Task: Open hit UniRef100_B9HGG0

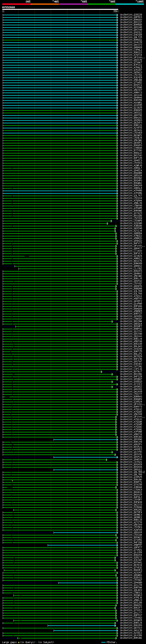Action: [x=131, y=20]
